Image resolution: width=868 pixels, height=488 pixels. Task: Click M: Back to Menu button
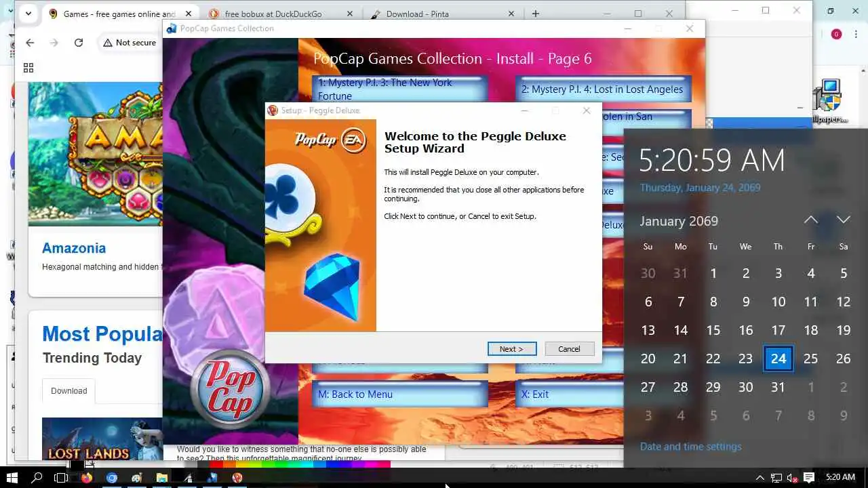[399, 394]
